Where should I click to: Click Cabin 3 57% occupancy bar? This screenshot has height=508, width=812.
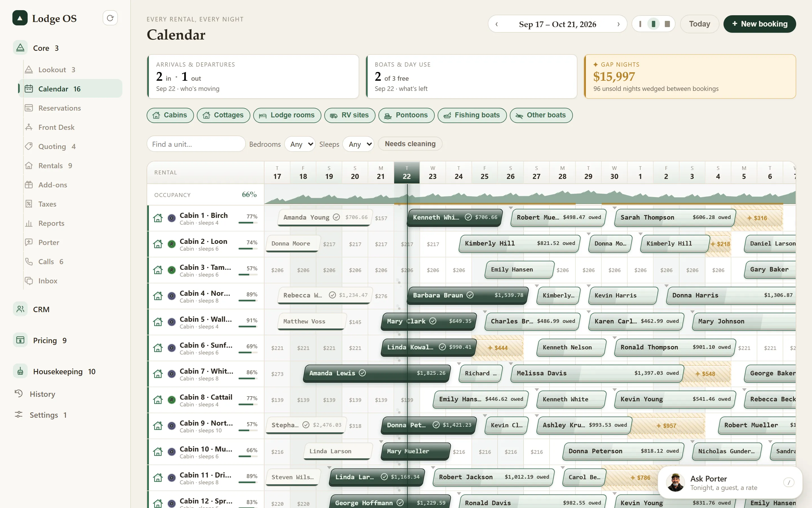point(248,275)
